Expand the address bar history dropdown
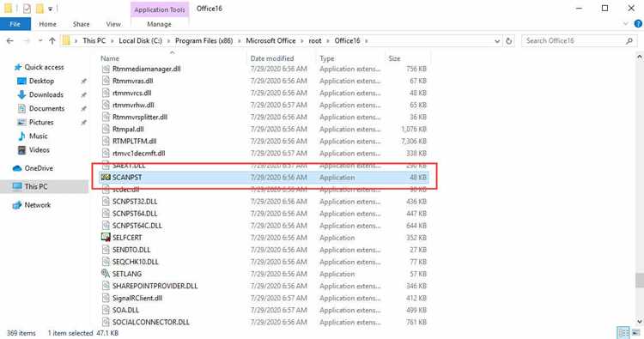This screenshot has height=339, width=644. tap(497, 41)
